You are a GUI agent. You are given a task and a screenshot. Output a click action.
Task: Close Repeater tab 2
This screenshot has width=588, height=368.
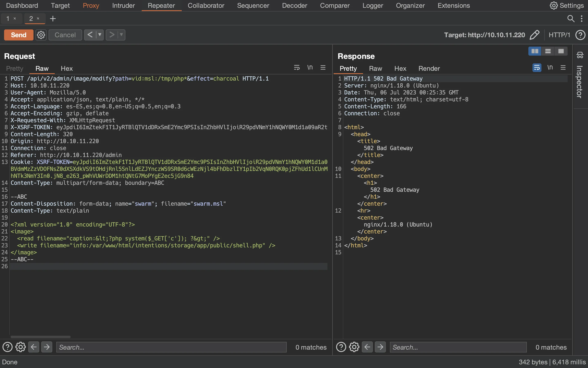pyautogui.click(x=38, y=18)
